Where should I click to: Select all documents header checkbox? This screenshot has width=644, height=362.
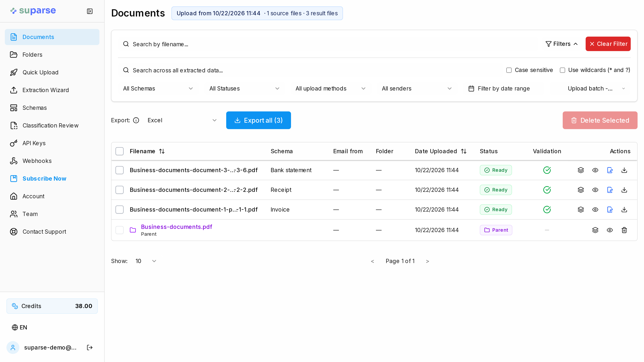120,151
